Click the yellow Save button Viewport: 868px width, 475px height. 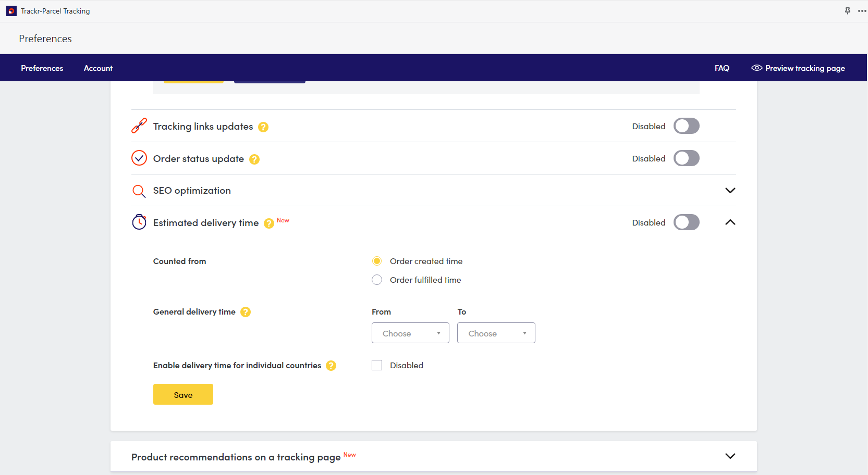tap(183, 394)
